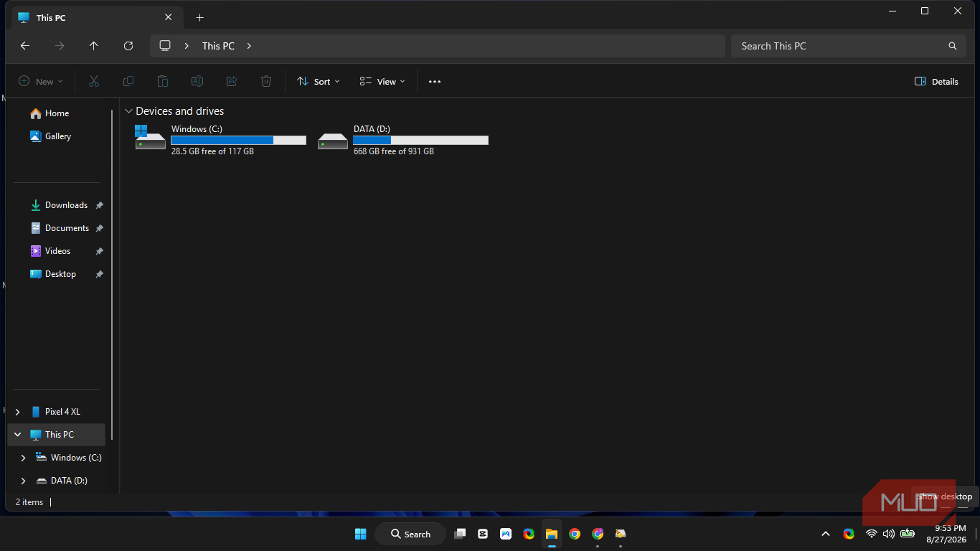Open Home in navigation pane
This screenshot has height=551, width=980.
click(x=57, y=113)
